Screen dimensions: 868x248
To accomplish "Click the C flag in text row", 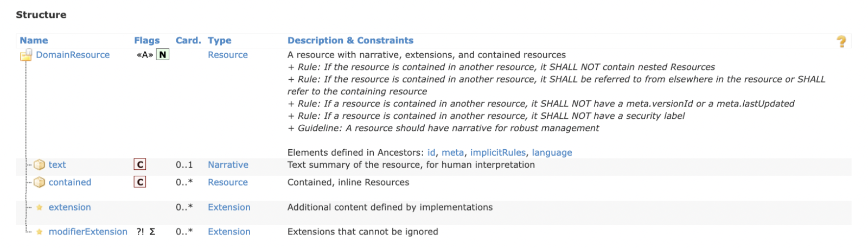I will point(140,164).
